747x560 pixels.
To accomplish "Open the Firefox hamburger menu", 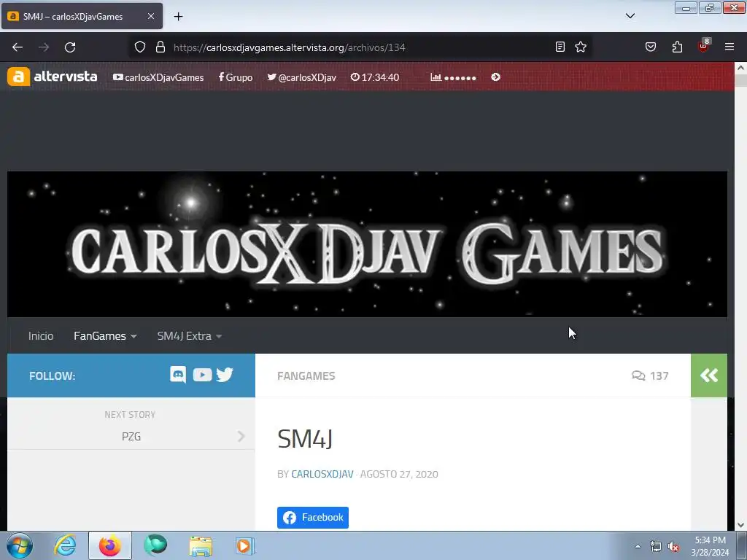I will pos(729,47).
